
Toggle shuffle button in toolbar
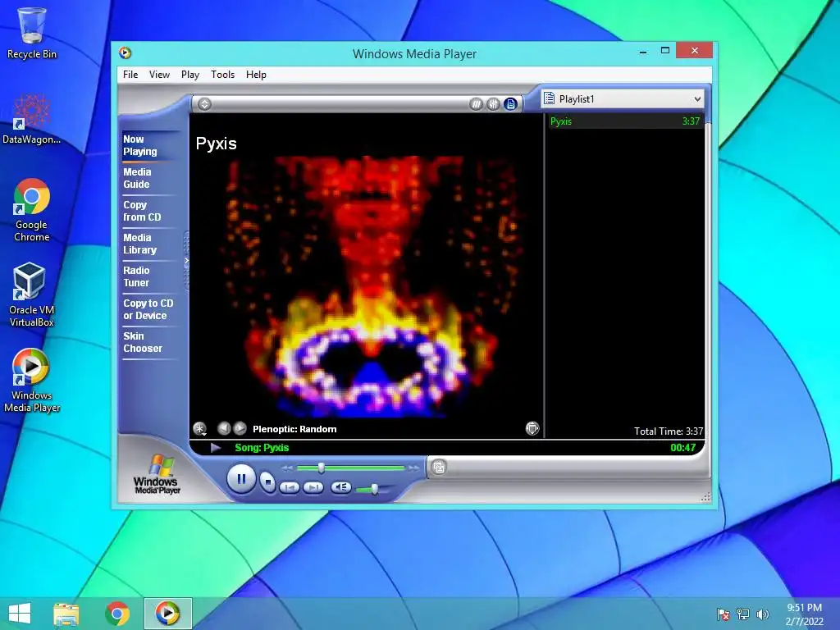click(476, 104)
